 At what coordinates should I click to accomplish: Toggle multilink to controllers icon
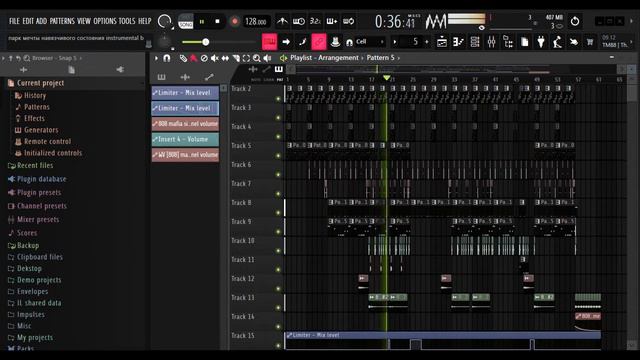[319, 42]
